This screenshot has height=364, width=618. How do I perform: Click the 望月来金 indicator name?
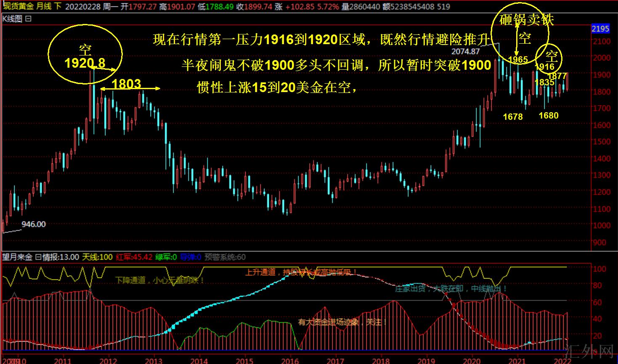tap(17, 257)
